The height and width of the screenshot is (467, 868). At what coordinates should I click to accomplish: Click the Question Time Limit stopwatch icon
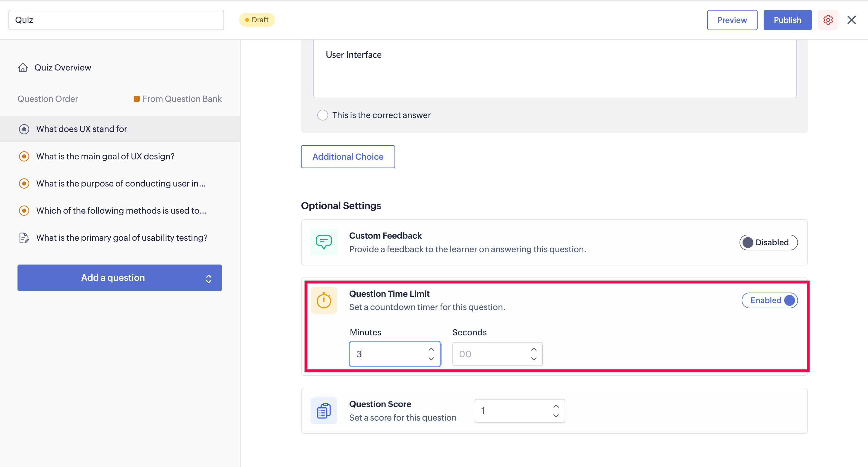pos(324,300)
